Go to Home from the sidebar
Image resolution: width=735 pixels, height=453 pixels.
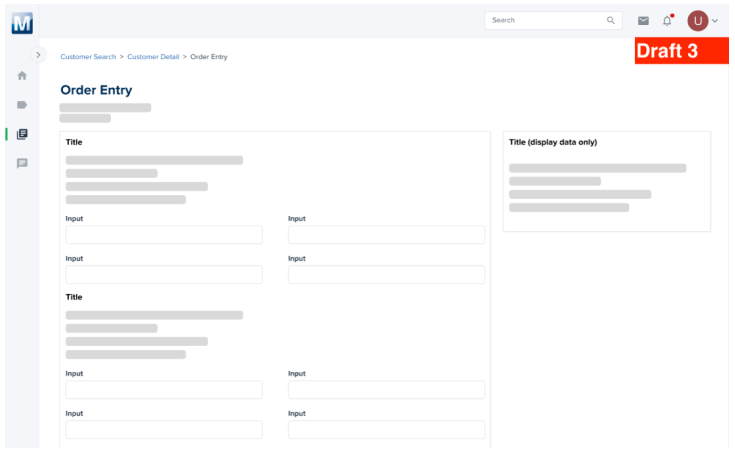[x=22, y=76]
